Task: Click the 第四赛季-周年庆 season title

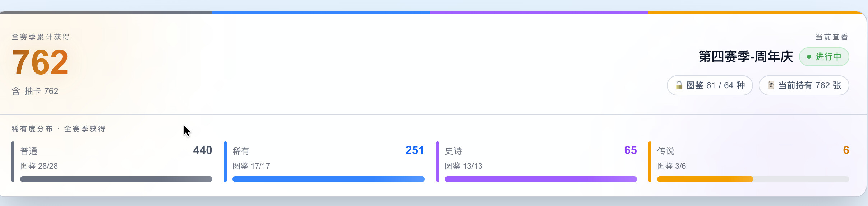Action: point(745,57)
